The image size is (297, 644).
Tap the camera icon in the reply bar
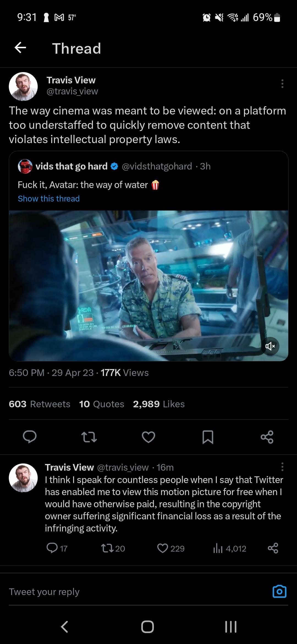pyautogui.click(x=280, y=591)
